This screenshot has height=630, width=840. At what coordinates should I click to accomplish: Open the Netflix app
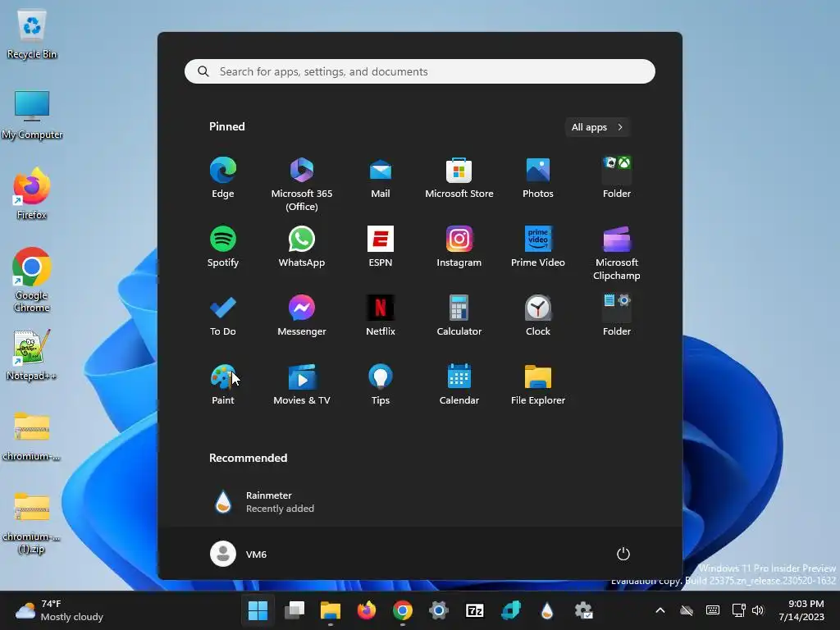(x=381, y=316)
